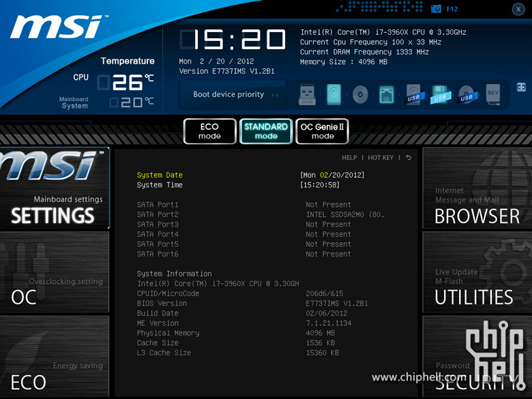Select the System Date row

tap(250, 175)
